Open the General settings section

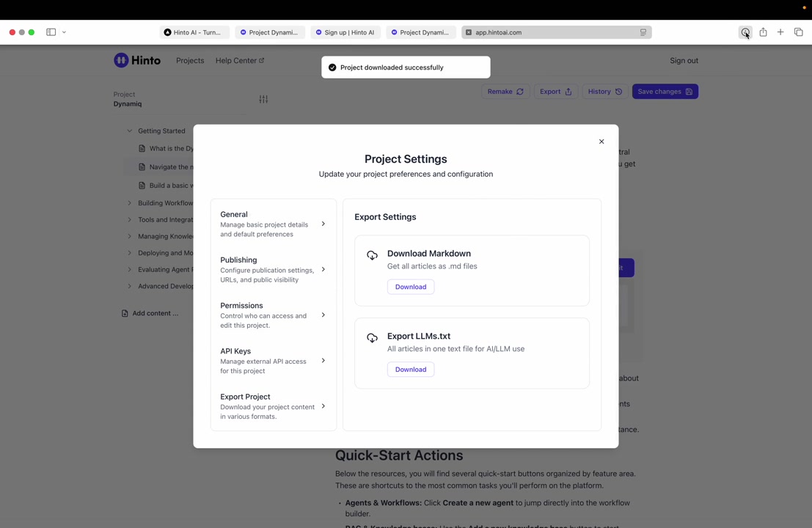273,224
